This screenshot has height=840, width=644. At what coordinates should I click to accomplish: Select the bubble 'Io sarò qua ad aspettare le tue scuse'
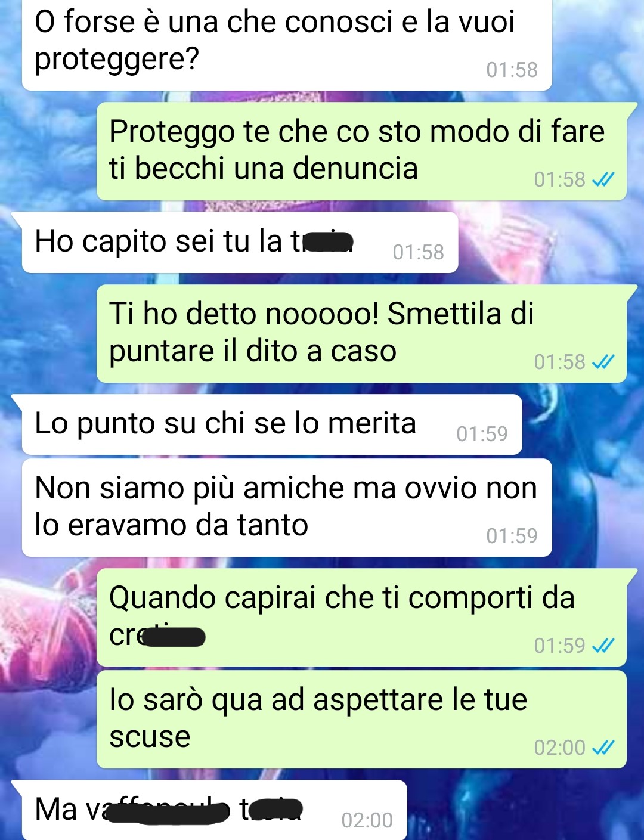[x=361, y=720]
